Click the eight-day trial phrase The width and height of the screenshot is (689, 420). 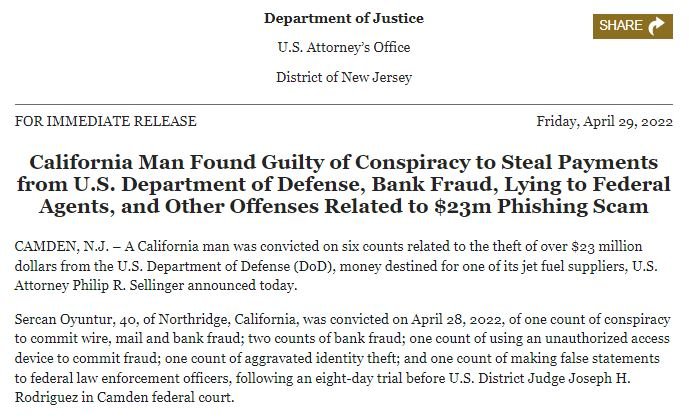pos(358,378)
